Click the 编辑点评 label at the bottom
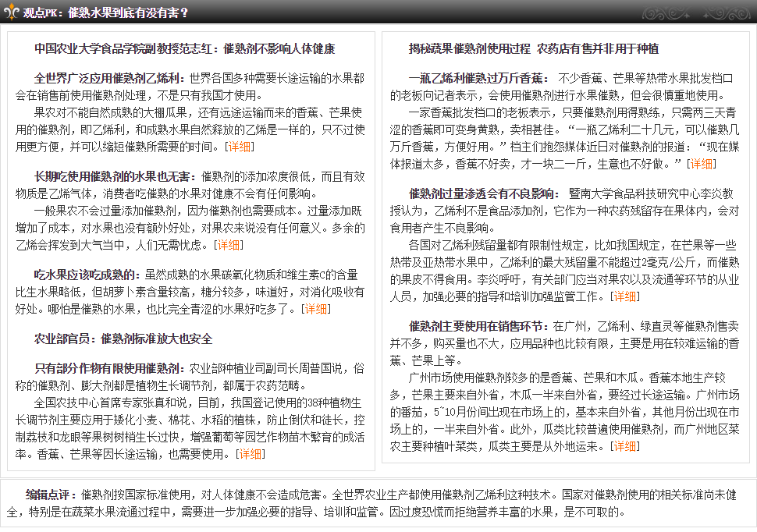 click(x=51, y=495)
